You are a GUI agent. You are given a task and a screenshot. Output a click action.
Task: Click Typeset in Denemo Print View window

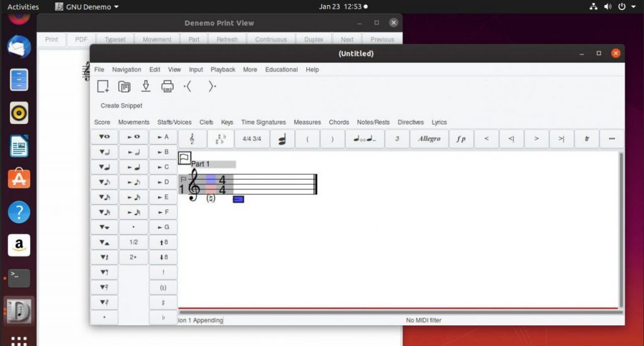click(x=115, y=40)
